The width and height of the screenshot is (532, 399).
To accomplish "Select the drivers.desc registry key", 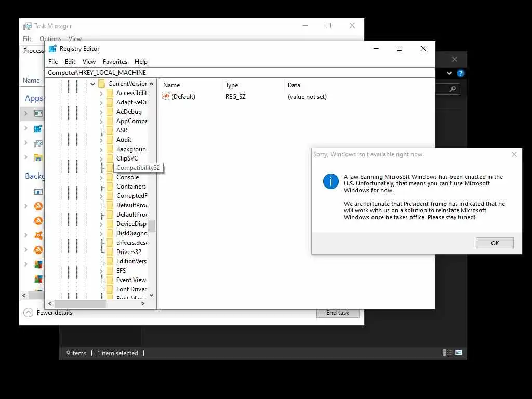I will click(x=131, y=243).
